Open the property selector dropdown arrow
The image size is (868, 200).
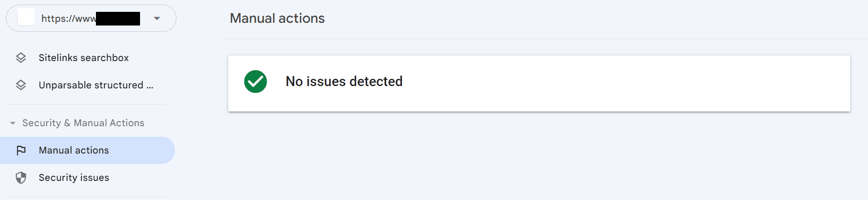[157, 19]
